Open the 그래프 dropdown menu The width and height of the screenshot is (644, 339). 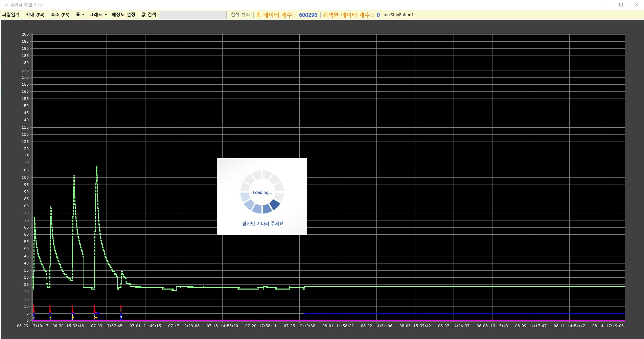(x=98, y=15)
